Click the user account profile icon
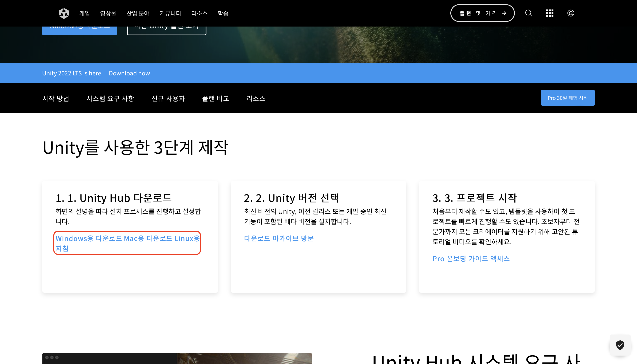 click(x=570, y=13)
